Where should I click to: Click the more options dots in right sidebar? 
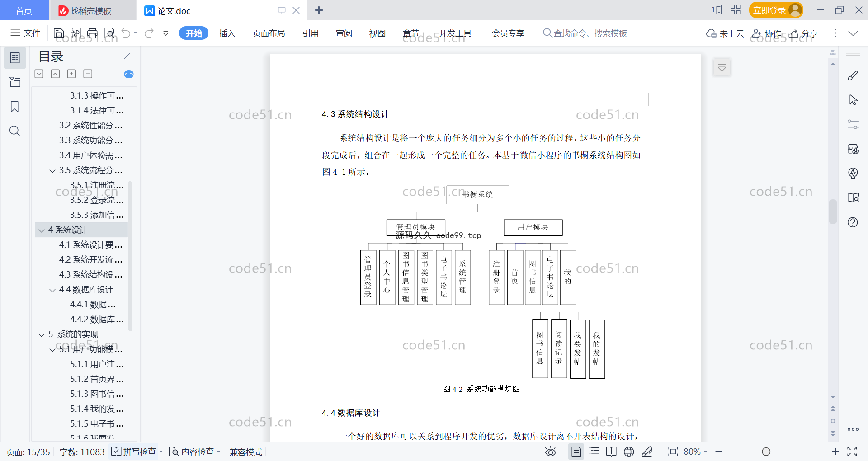click(853, 429)
